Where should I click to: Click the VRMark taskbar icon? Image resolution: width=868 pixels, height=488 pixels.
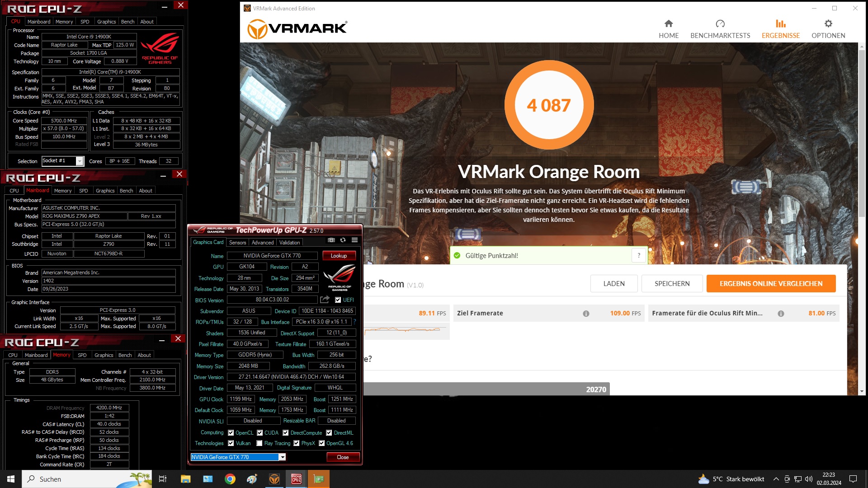point(274,479)
